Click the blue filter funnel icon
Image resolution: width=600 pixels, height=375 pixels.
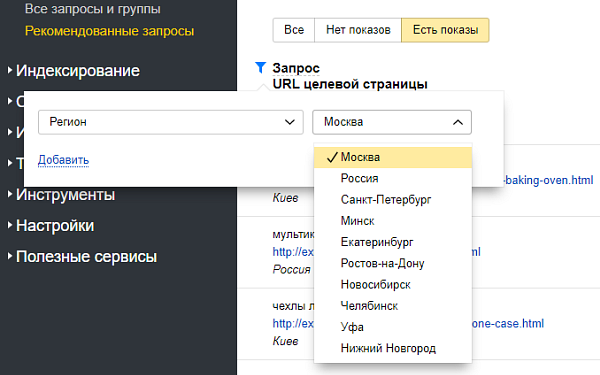pyautogui.click(x=260, y=67)
